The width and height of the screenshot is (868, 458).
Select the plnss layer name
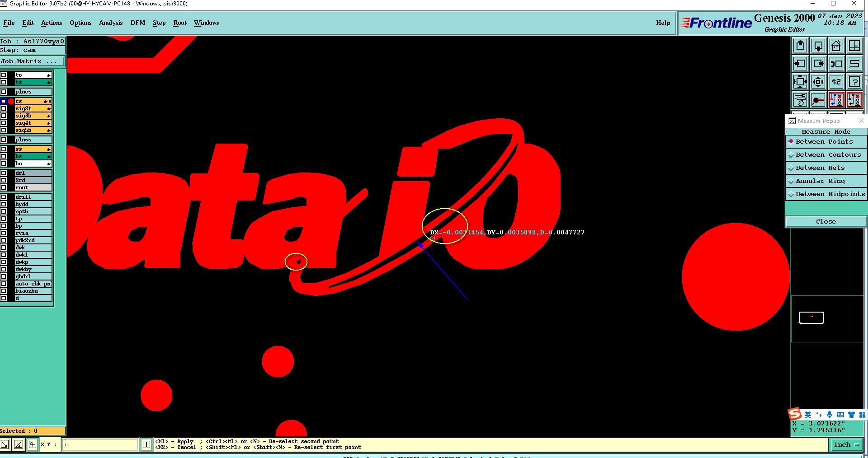coord(33,140)
